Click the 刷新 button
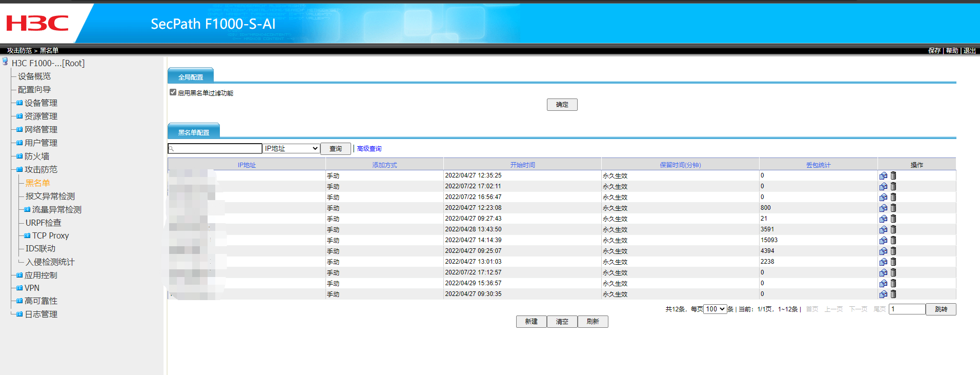Image resolution: width=980 pixels, height=375 pixels. pos(593,322)
